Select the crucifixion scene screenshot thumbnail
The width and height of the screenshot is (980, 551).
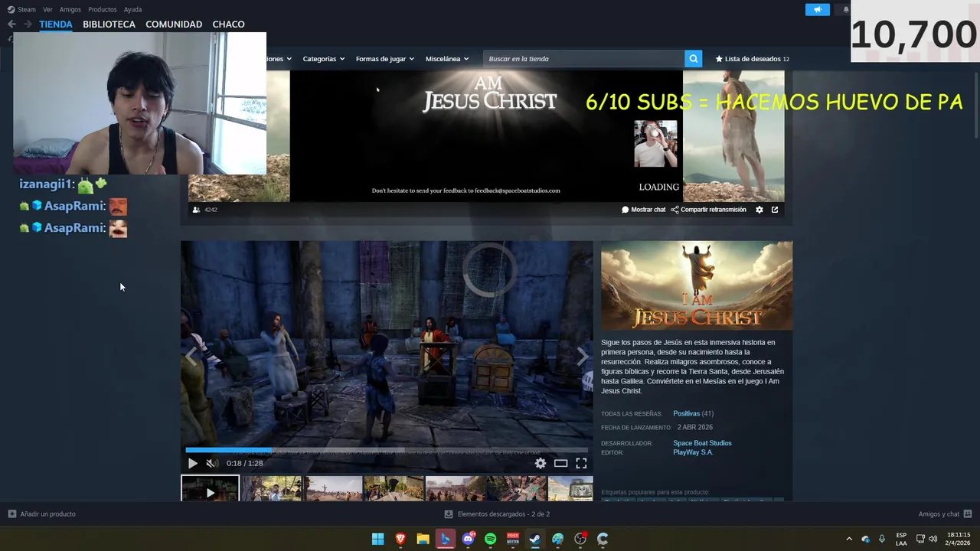tap(334, 489)
